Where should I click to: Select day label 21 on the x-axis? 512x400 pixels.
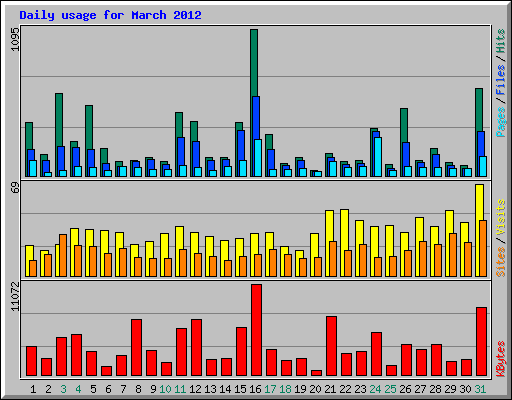(x=330, y=389)
